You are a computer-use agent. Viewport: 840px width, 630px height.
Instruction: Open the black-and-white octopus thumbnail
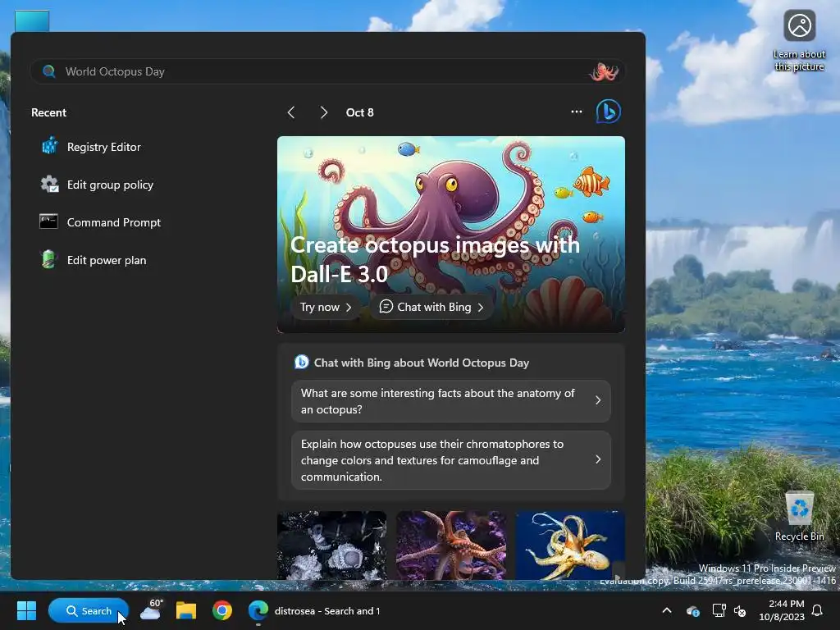[331, 546]
